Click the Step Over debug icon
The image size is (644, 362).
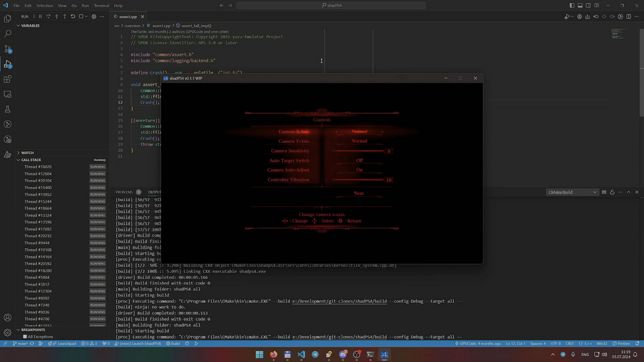(49, 17)
